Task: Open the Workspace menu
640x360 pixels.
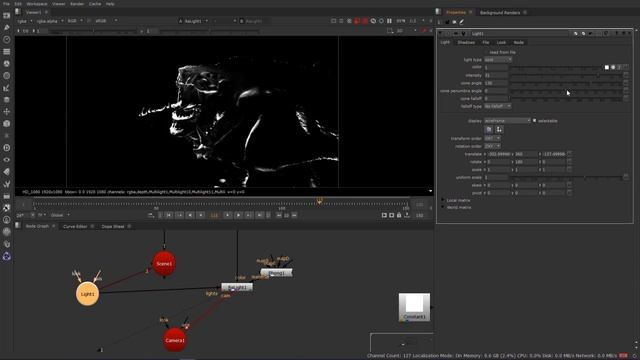Action: pos(37,4)
